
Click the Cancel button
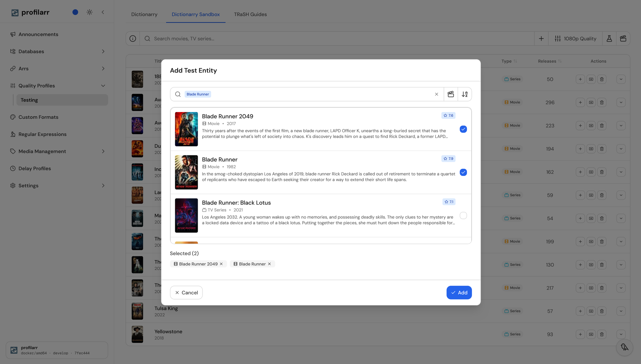[x=186, y=292]
